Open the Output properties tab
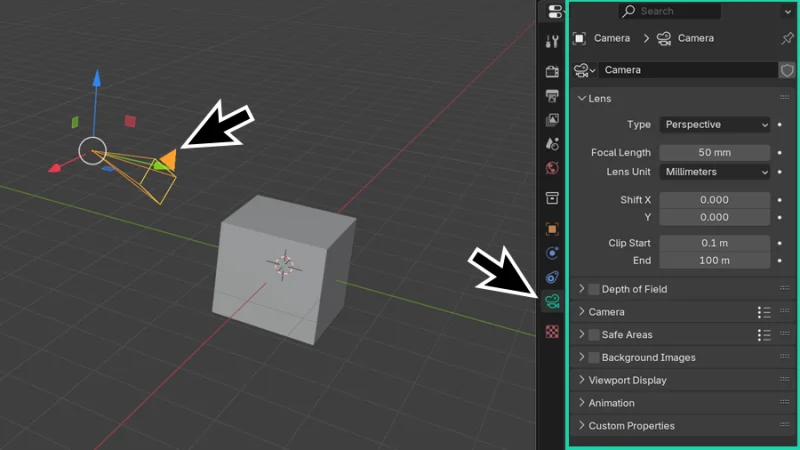 tap(552, 95)
